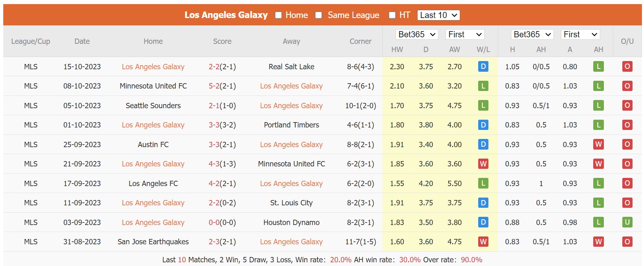Click the red O over icon in the Real Salt Lake row
Screen dimensions: 644x266
(x=627, y=66)
